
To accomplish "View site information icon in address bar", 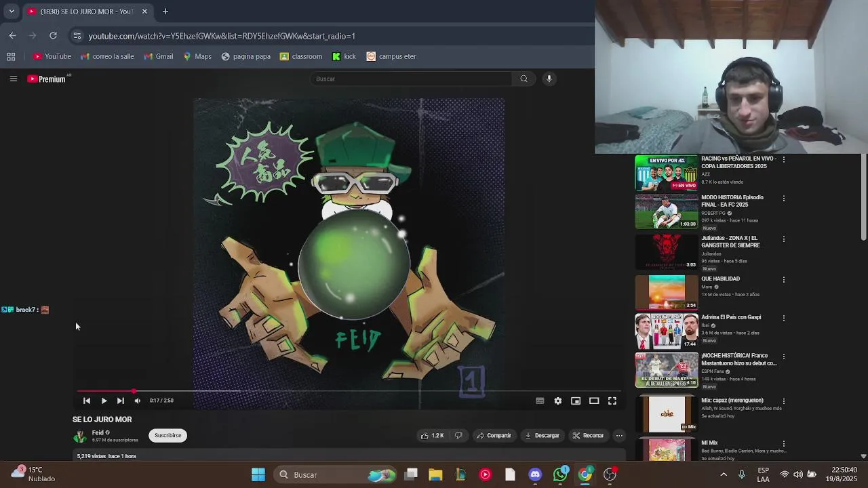I will [x=77, y=36].
